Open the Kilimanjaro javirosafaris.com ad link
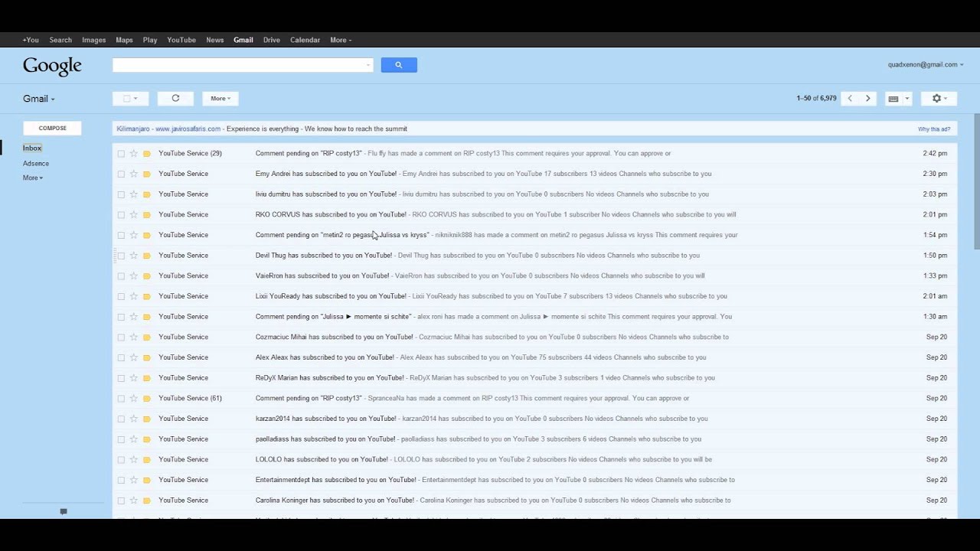The image size is (980, 551). click(168, 129)
